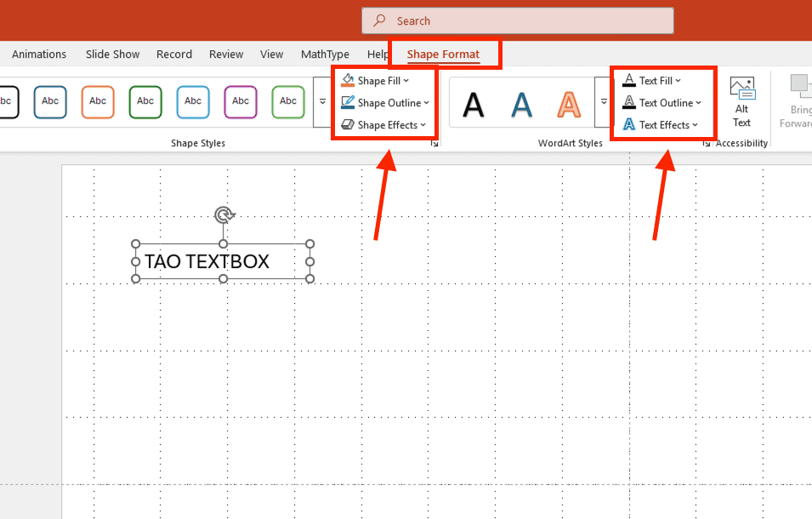
Task: Open the Shape Fill paint bucket icon
Action: pyautogui.click(x=348, y=80)
